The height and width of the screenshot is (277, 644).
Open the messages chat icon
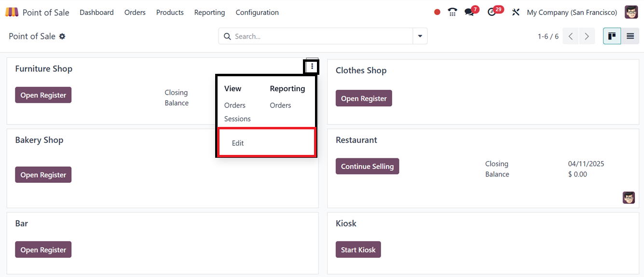tap(469, 13)
